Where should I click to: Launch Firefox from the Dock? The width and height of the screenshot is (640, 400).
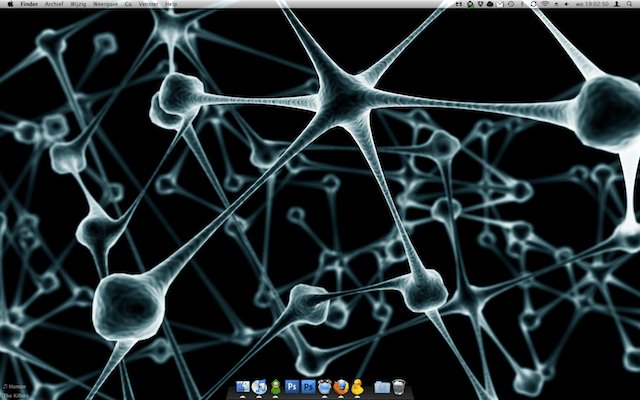click(x=341, y=386)
